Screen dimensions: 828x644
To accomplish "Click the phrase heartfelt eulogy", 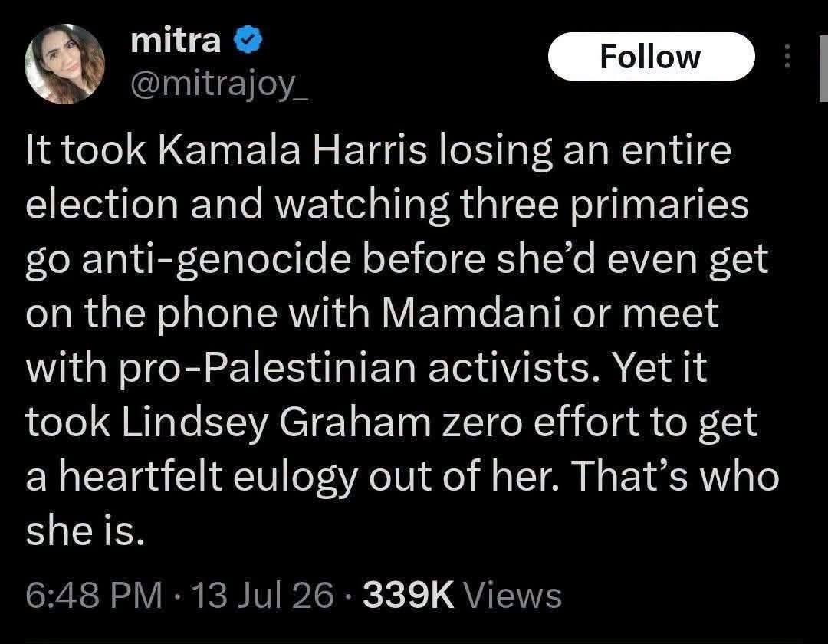I will point(208,477).
